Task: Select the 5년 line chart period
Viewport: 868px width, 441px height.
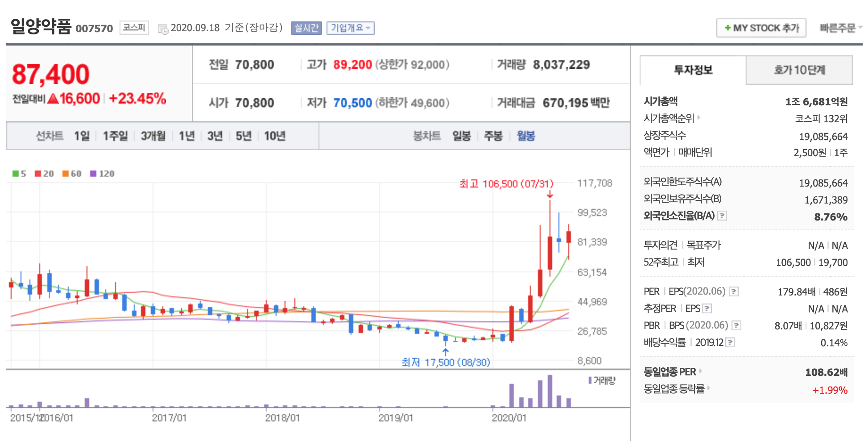Action: coord(243,136)
